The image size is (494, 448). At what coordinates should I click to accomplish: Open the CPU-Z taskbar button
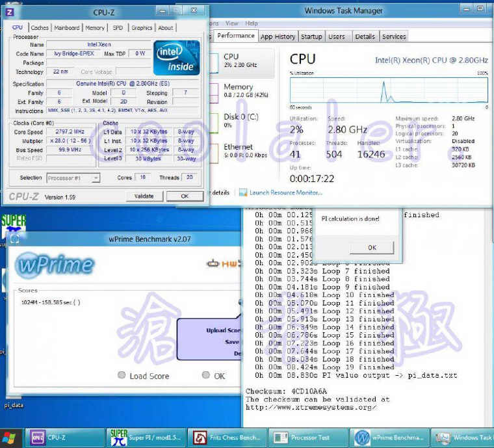(x=64, y=438)
